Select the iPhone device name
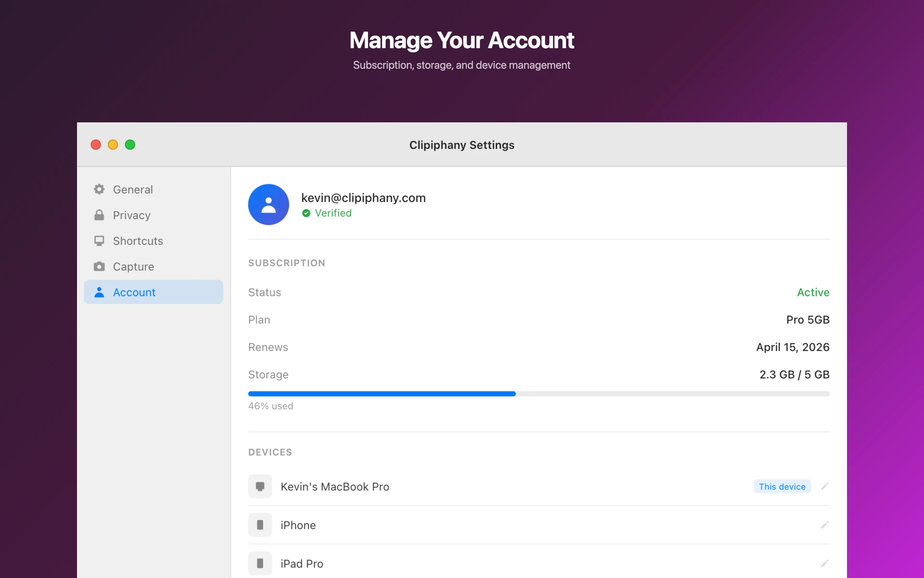Screen dimensions: 924x578 298,525
